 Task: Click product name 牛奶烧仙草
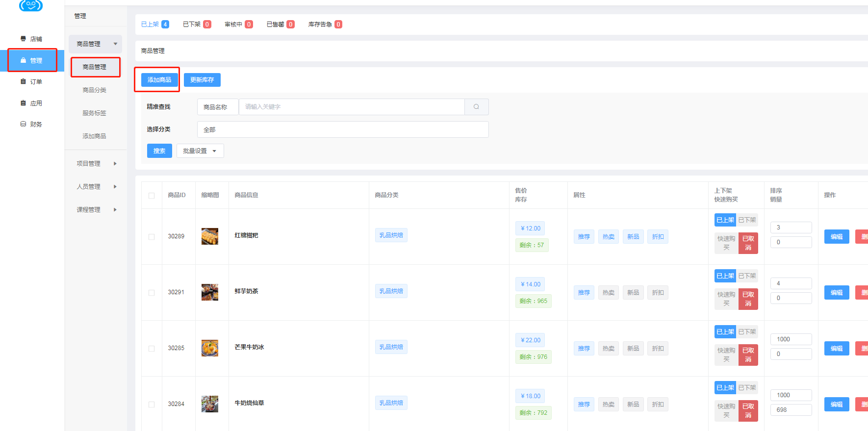pyautogui.click(x=249, y=403)
